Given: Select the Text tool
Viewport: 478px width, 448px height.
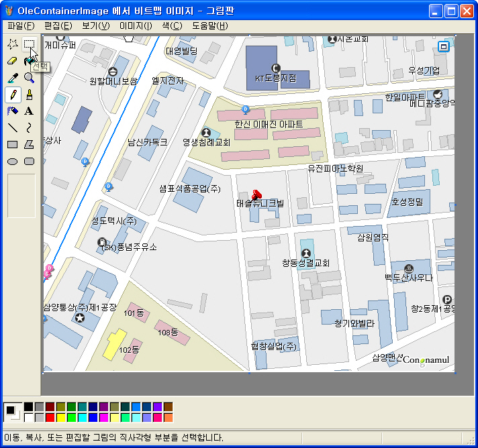Looking at the screenshot, I should 30,111.
